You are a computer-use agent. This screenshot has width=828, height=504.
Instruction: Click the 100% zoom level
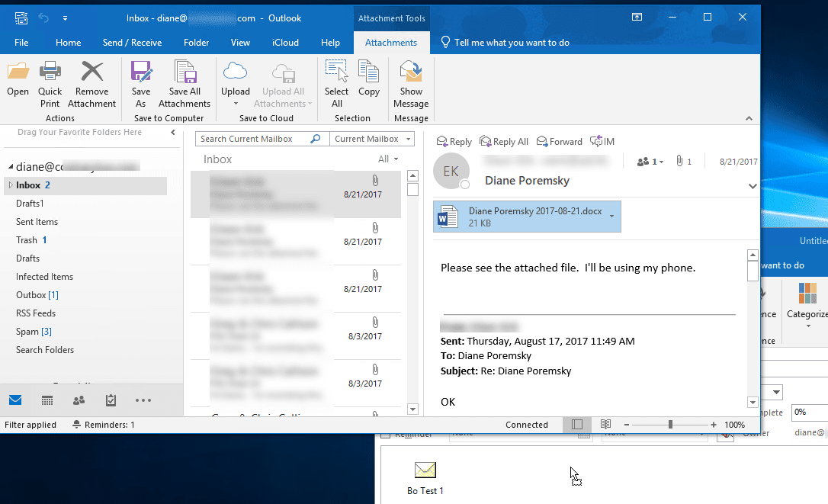[734, 425]
